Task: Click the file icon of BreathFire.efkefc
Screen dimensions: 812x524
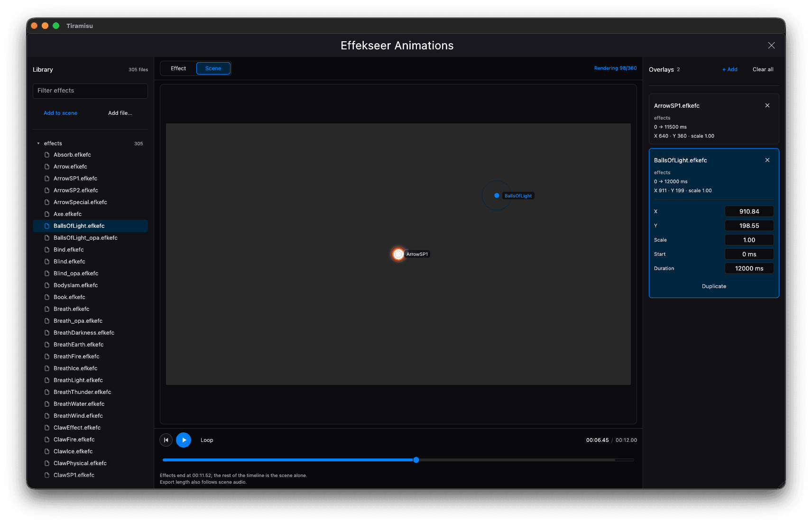Action: click(47, 356)
